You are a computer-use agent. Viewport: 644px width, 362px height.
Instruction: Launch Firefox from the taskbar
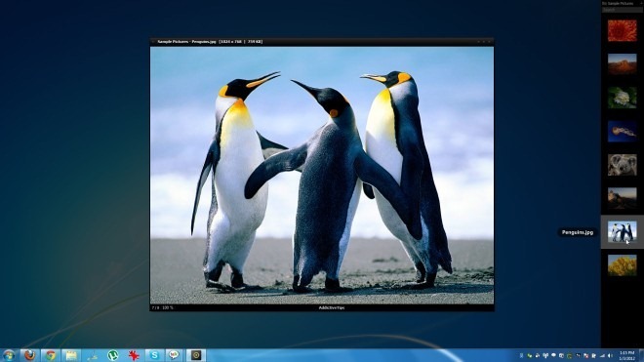point(29,355)
